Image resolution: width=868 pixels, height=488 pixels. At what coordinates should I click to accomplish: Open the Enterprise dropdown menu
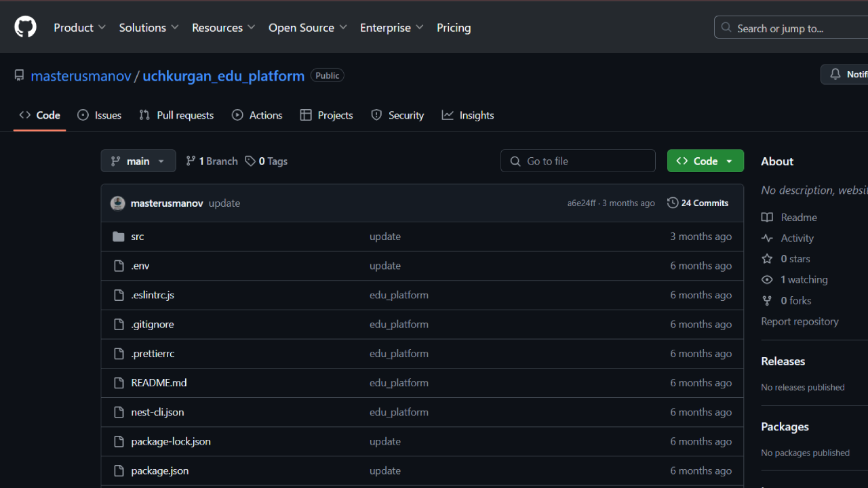(x=392, y=28)
